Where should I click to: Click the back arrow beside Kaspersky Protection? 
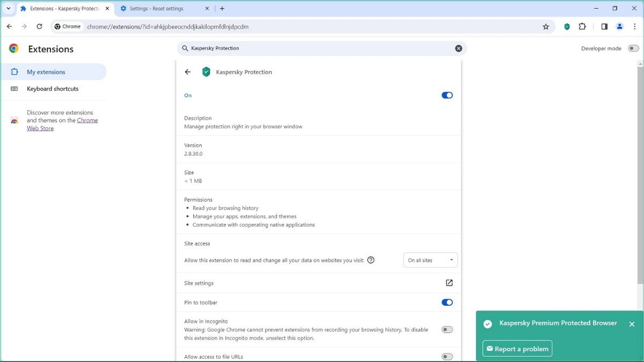[x=187, y=72]
